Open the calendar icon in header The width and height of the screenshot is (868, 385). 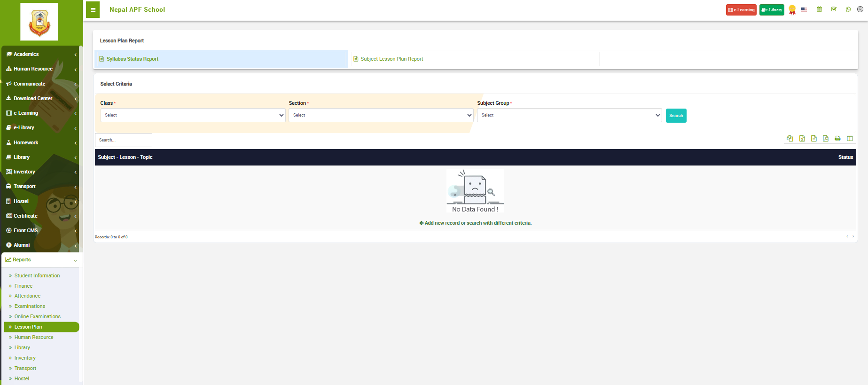pyautogui.click(x=819, y=9)
